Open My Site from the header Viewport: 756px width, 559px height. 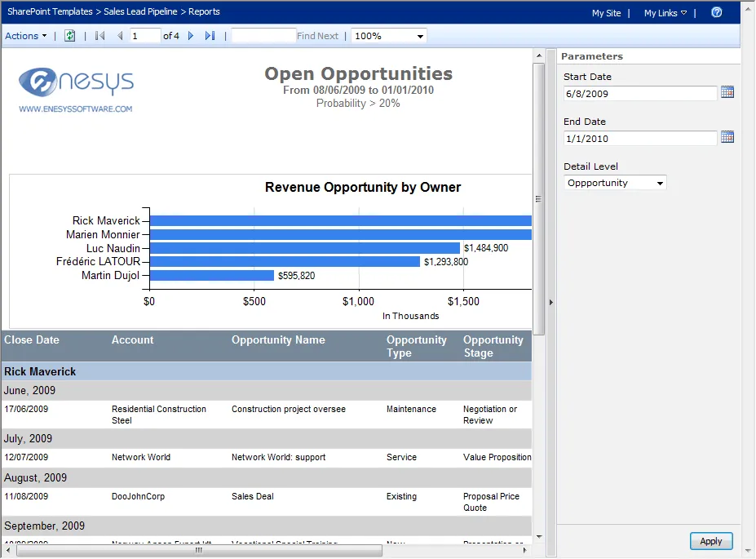(x=606, y=13)
